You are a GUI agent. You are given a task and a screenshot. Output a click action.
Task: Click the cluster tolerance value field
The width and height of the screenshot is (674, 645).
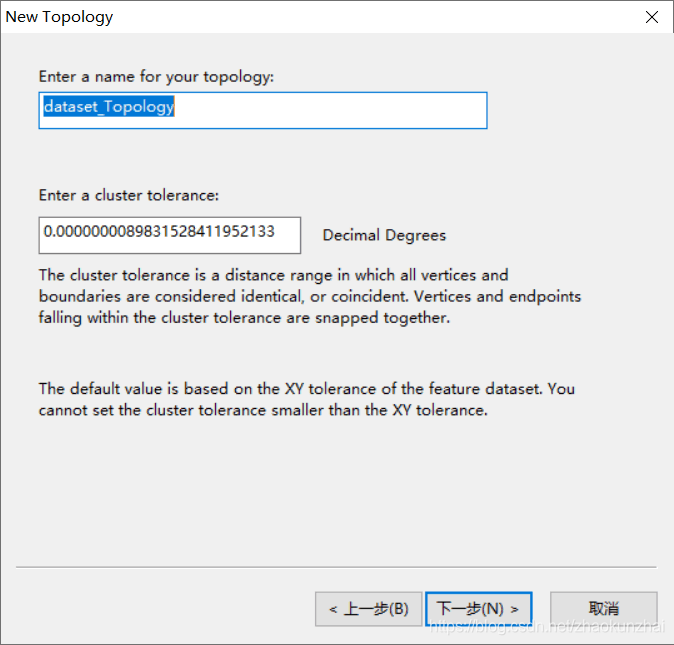[169, 235]
